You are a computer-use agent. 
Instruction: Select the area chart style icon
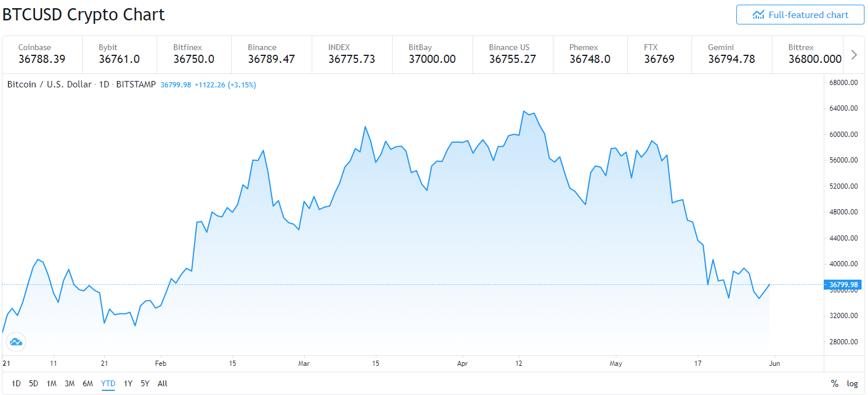pos(16,342)
